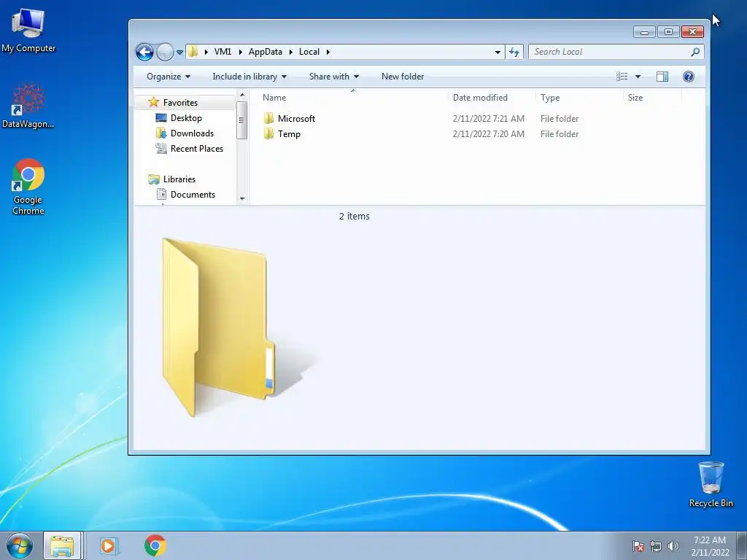The height and width of the screenshot is (560, 747).
Task: Click the Show desktop strip on taskbar
Action: pos(742,545)
